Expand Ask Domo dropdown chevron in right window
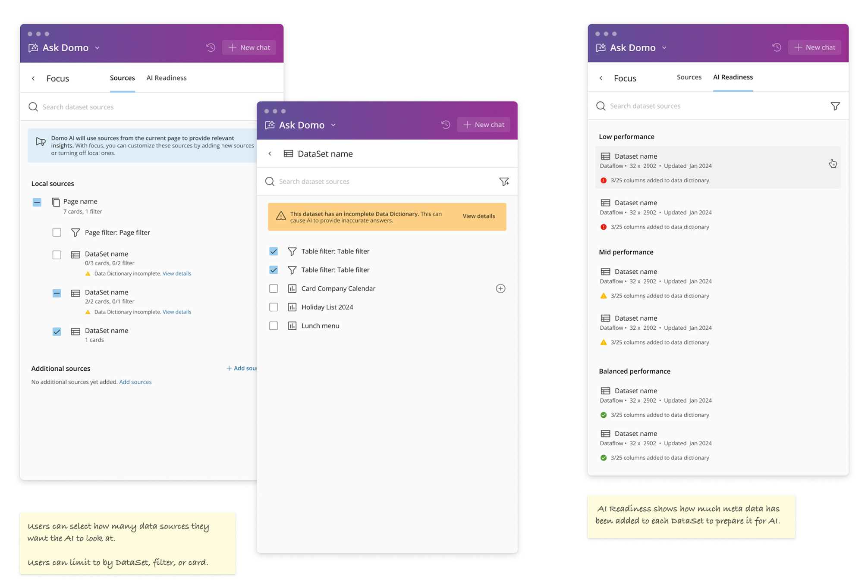 tap(664, 48)
